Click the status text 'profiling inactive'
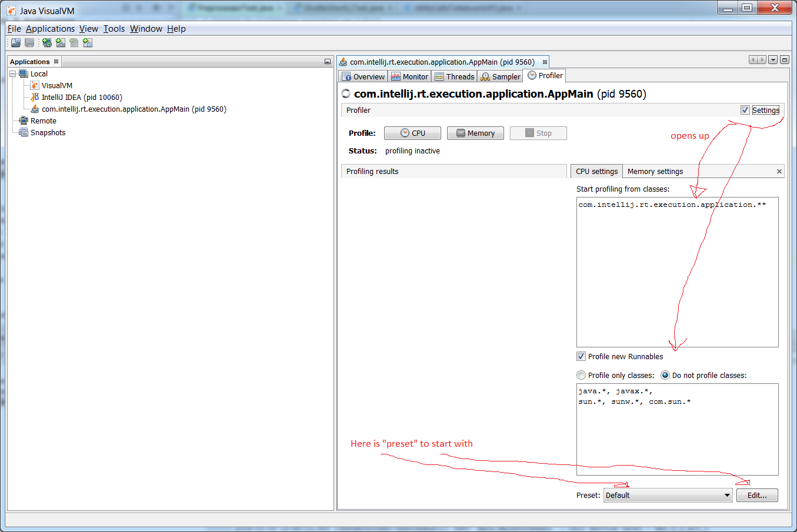Image resolution: width=797 pixels, height=532 pixels. click(412, 150)
